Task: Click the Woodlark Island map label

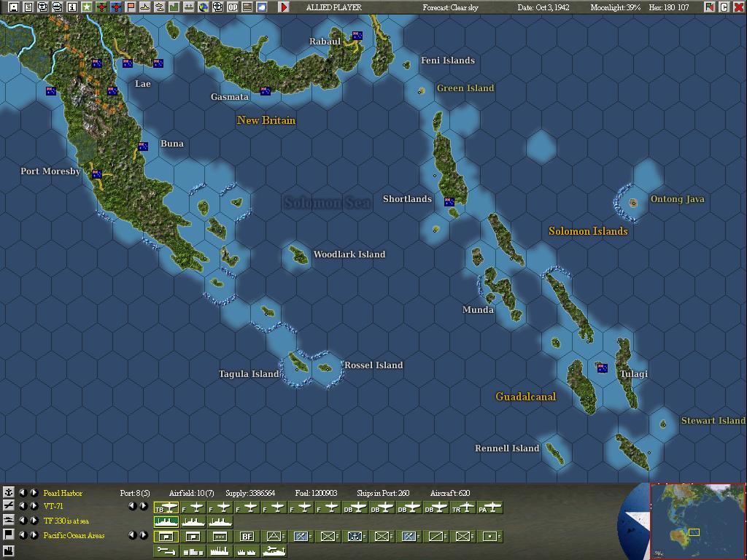Action: 349,254
